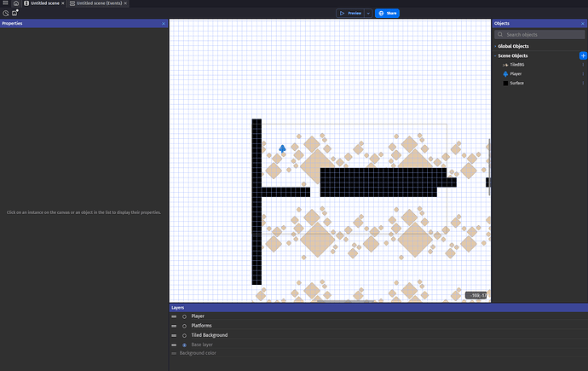Collapse the Scene Objects group

pyautogui.click(x=495, y=55)
